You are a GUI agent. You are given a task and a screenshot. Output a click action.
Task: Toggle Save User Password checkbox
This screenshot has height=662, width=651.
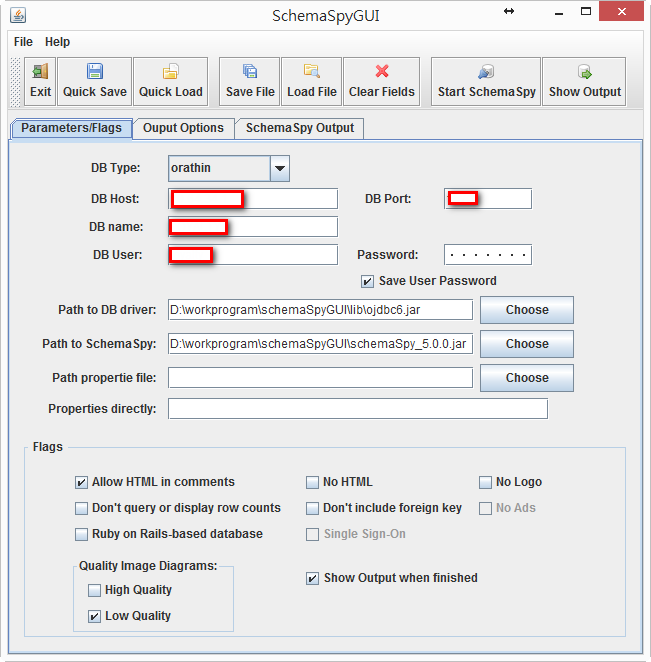coord(367,281)
